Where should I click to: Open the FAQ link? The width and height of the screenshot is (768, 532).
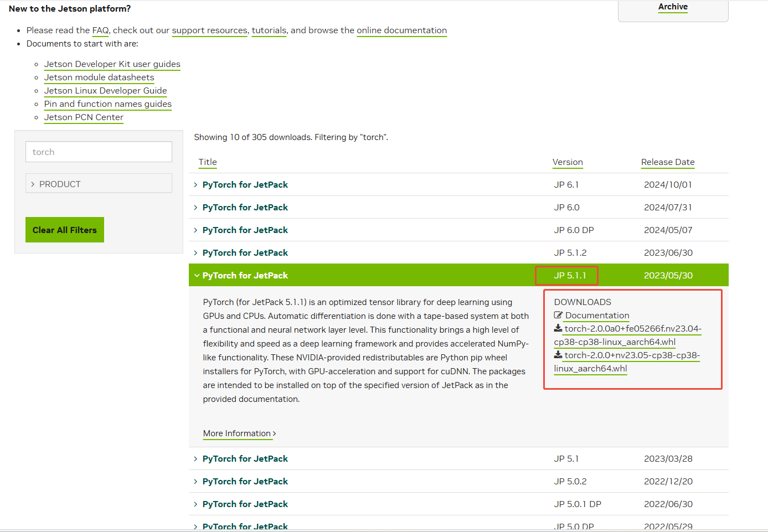pos(100,30)
